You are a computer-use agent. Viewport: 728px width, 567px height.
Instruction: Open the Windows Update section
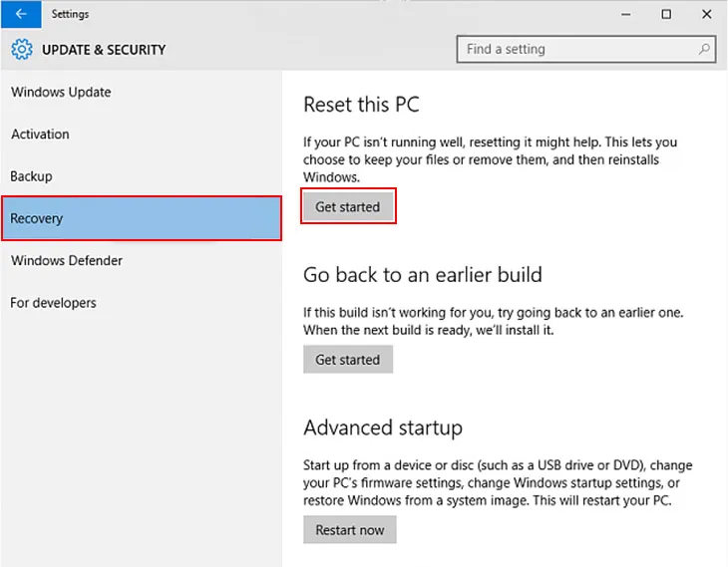coord(61,93)
